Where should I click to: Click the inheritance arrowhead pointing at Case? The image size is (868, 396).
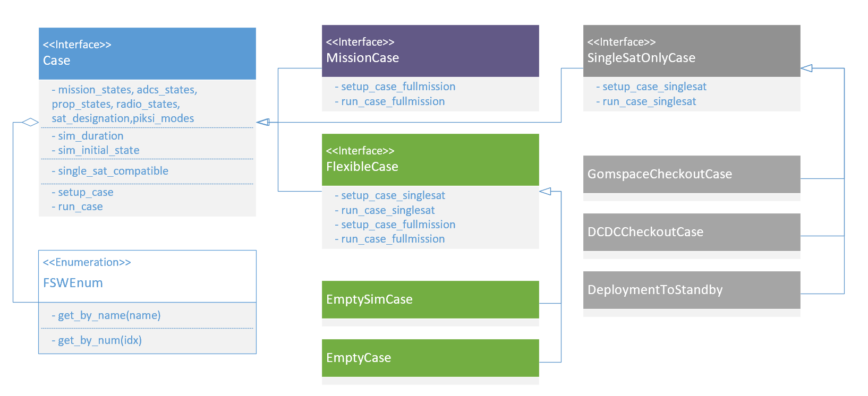[263, 122]
